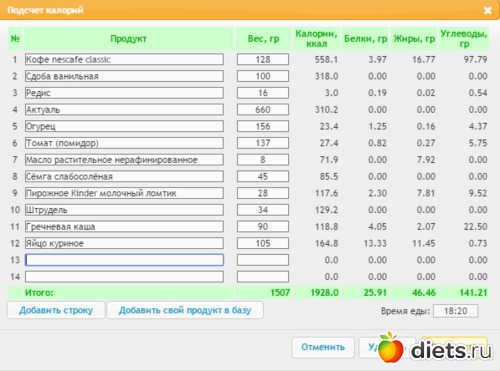This screenshot has height=371, width=500.
Task: Click the Томат (помидор) product field
Action: coord(124,143)
